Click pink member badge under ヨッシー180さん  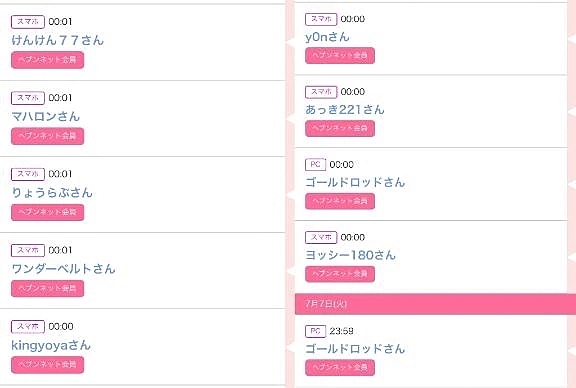340,274
